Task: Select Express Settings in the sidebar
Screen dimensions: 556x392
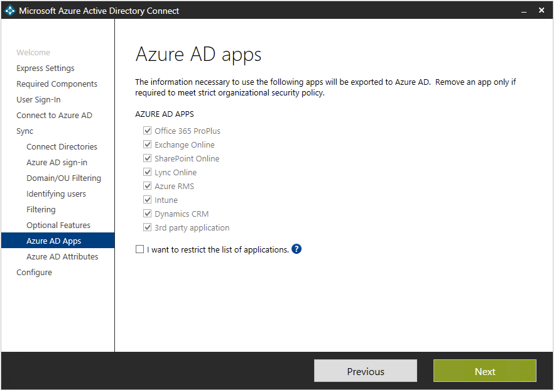Action: tap(45, 68)
